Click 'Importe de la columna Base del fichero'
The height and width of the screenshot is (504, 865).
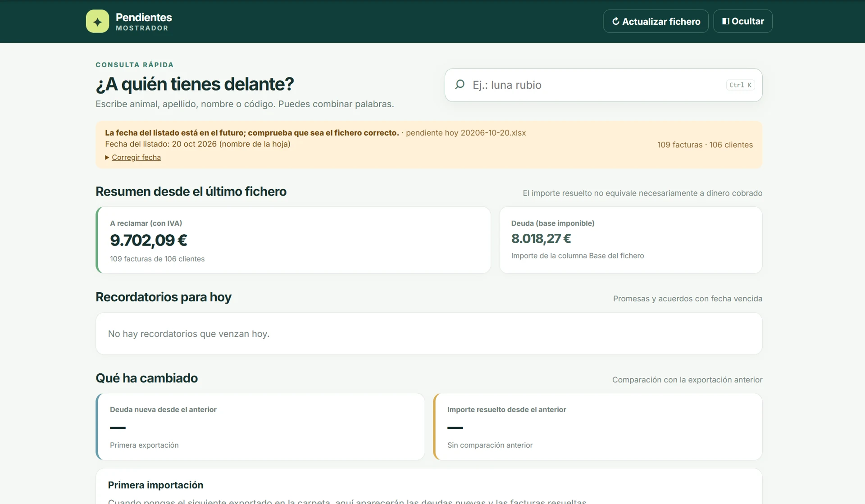(x=578, y=256)
